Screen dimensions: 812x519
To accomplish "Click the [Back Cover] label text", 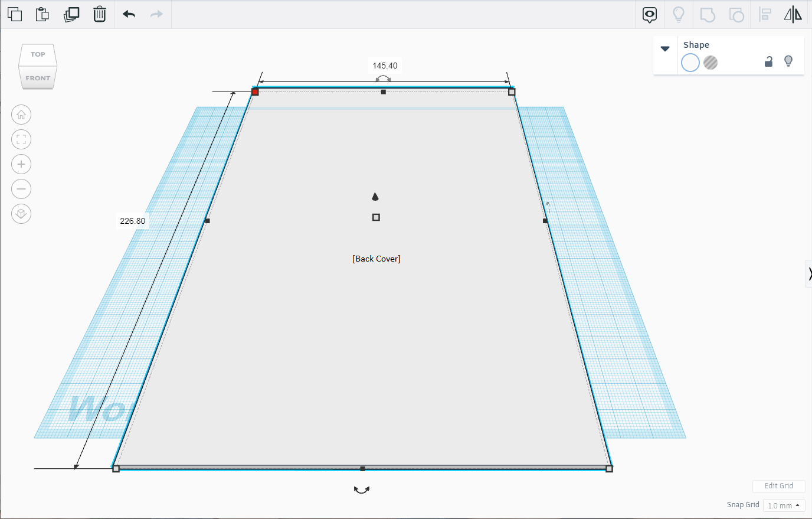I will click(x=376, y=259).
